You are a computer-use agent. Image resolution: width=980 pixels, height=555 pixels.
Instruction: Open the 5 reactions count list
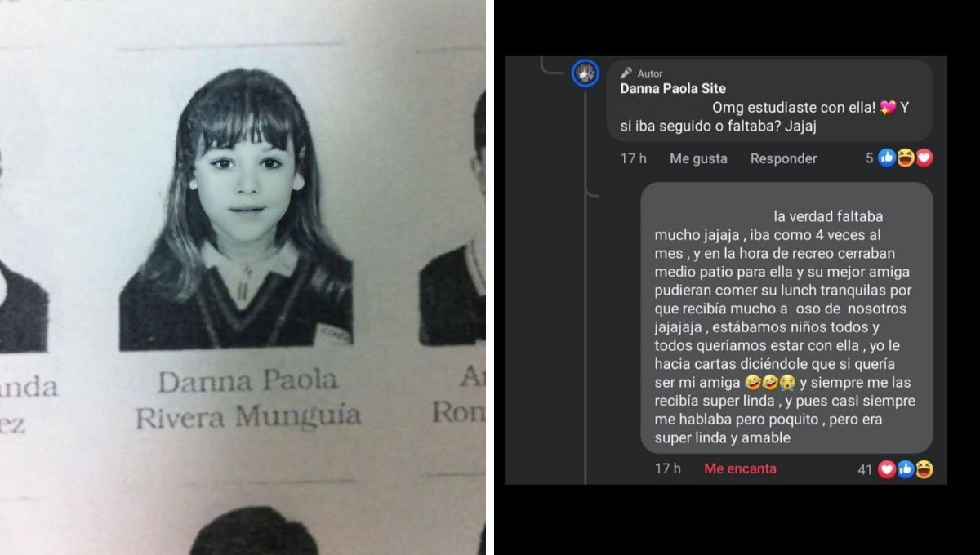click(x=870, y=158)
